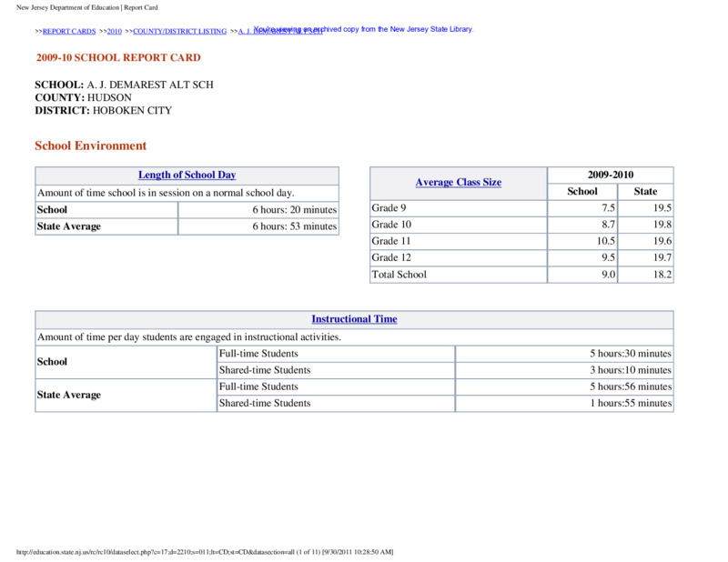This screenshot has width=728, height=562.
Task: Click the DISTRICT: HOBOKEN CITY line
Action: (x=103, y=110)
